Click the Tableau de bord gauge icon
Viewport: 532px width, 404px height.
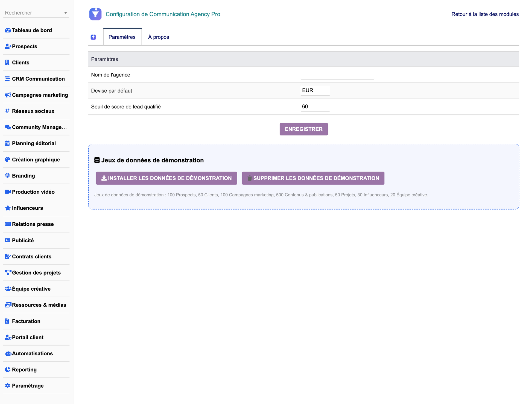click(8, 30)
